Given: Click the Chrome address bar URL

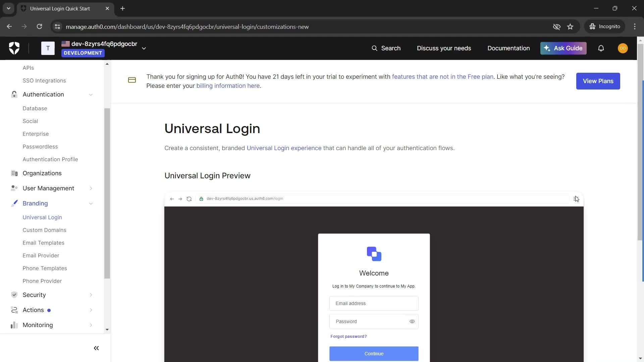Looking at the screenshot, I should click(x=187, y=26).
